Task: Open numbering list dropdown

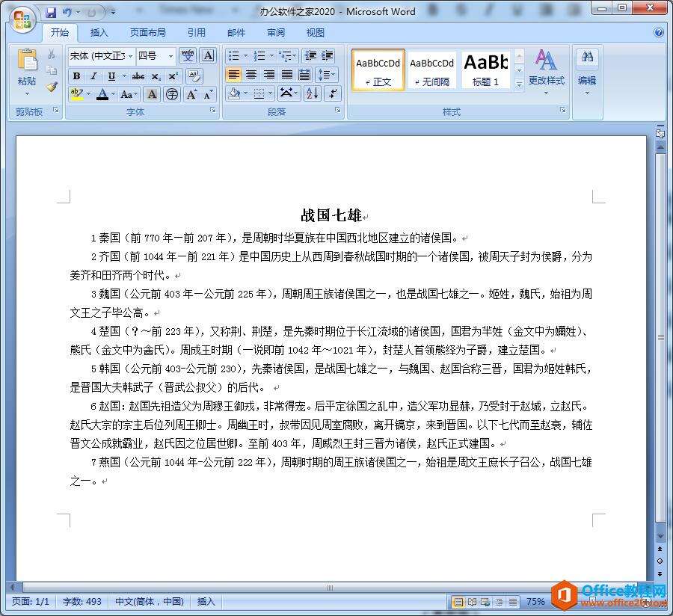Action: (x=271, y=56)
